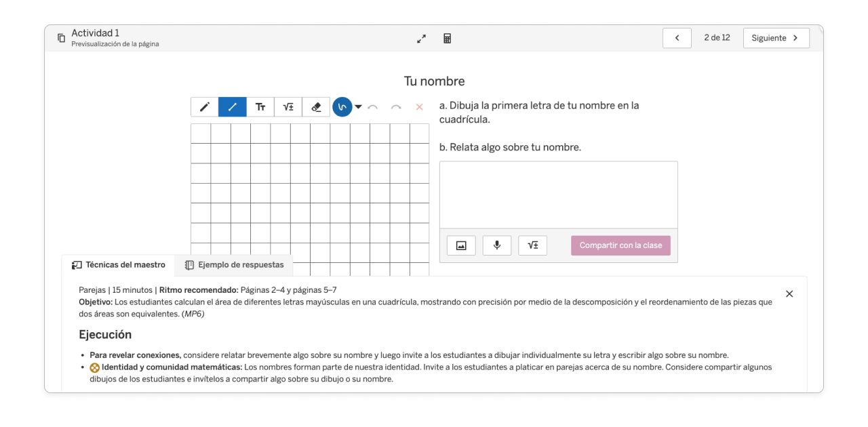This screenshot has width=868, height=427.
Task: Expand the stroke style dropdown arrow
Action: [358, 107]
